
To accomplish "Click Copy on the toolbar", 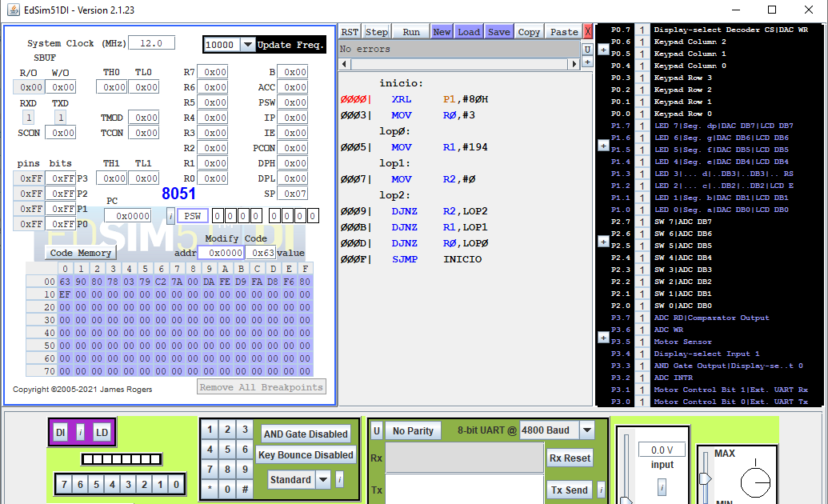I will pos(529,31).
